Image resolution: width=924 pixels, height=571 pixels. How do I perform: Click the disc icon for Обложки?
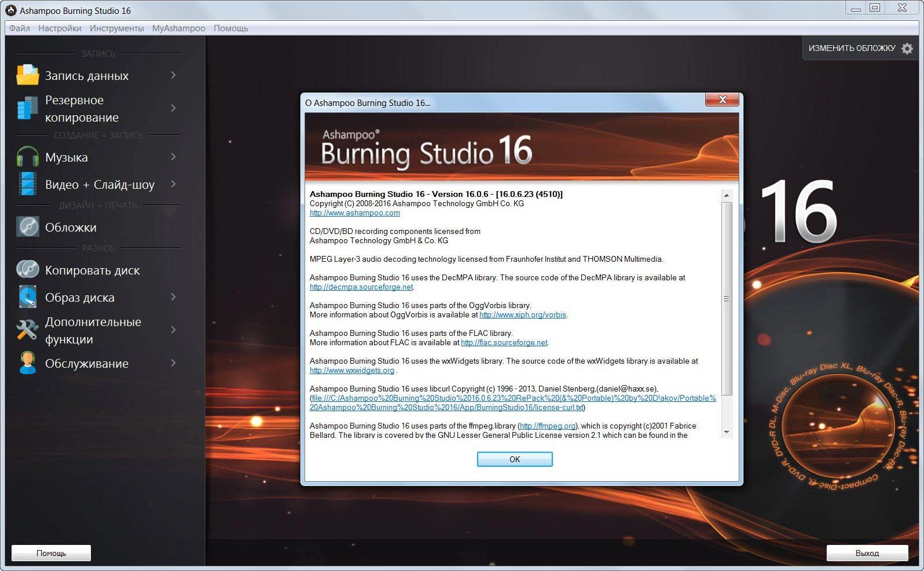tap(27, 227)
